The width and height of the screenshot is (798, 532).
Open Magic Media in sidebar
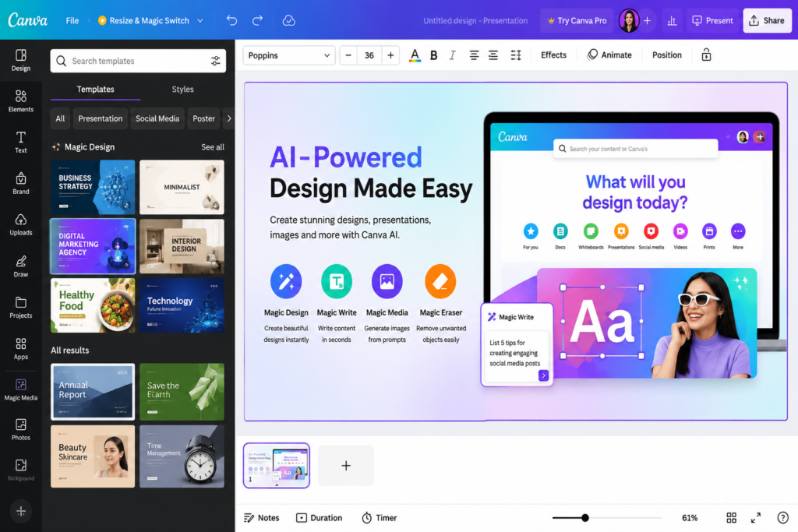(x=21, y=390)
